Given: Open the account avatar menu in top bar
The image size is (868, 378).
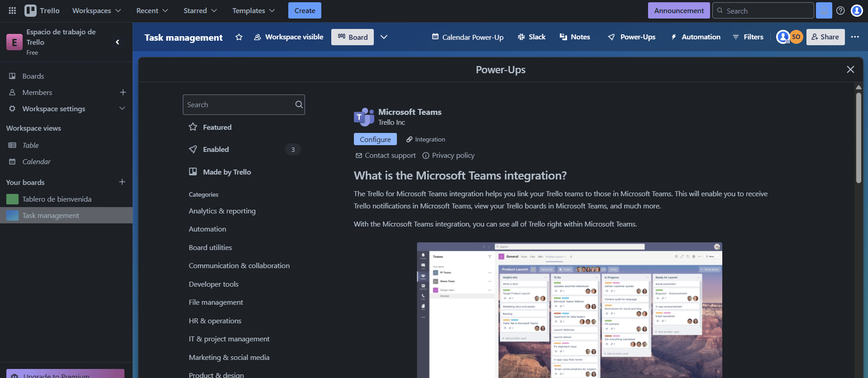Looking at the screenshot, I should [x=857, y=10].
